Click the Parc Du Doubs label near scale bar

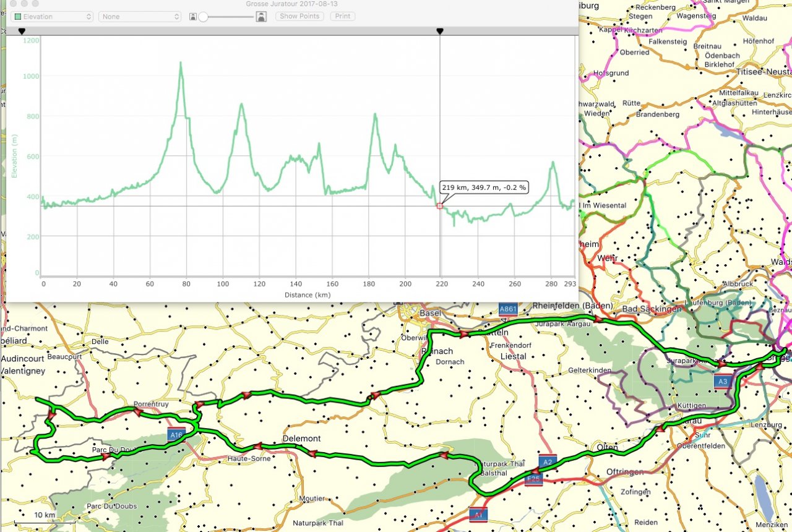(112, 506)
